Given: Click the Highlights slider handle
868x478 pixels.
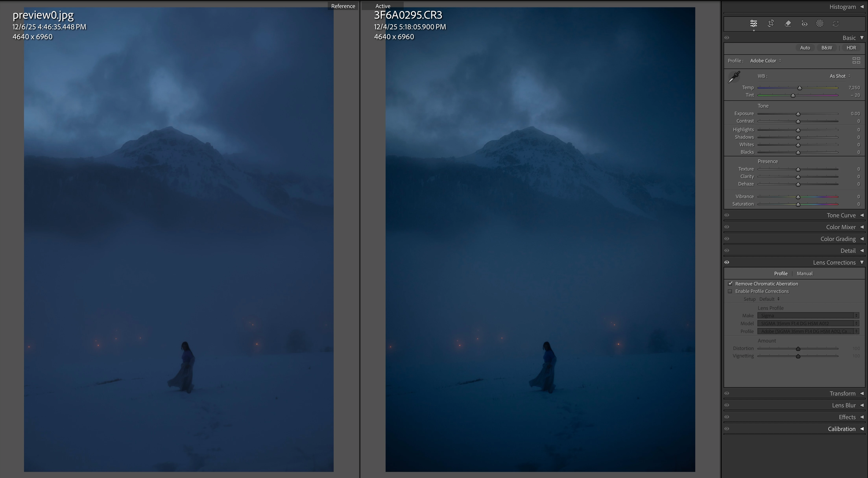Looking at the screenshot, I should [798, 130].
